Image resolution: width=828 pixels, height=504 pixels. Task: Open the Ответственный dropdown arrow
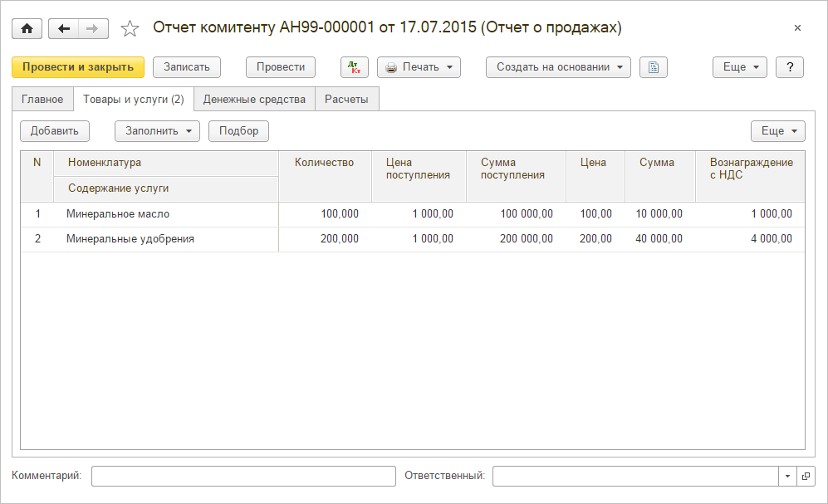(787, 476)
